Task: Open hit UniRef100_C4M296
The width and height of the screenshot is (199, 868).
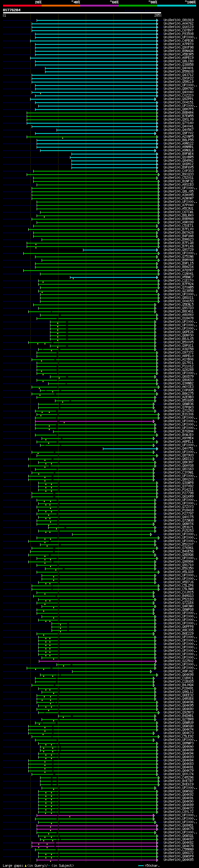Action: click(x=178, y=777)
